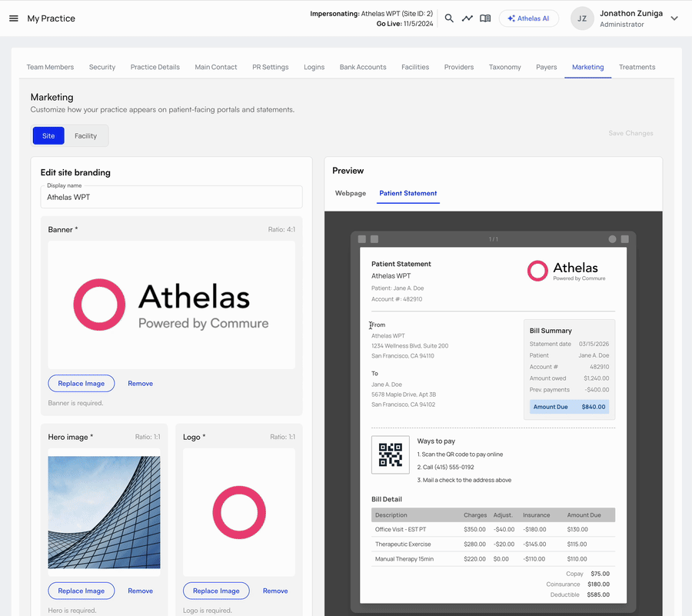The image size is (692, 616).
Task: Go to Bank Accounts tab
Action: [x=363, y=67]
